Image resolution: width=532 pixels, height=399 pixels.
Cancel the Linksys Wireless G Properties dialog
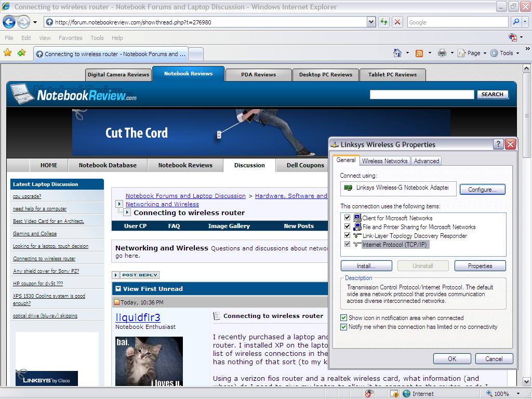coord(494,358)
